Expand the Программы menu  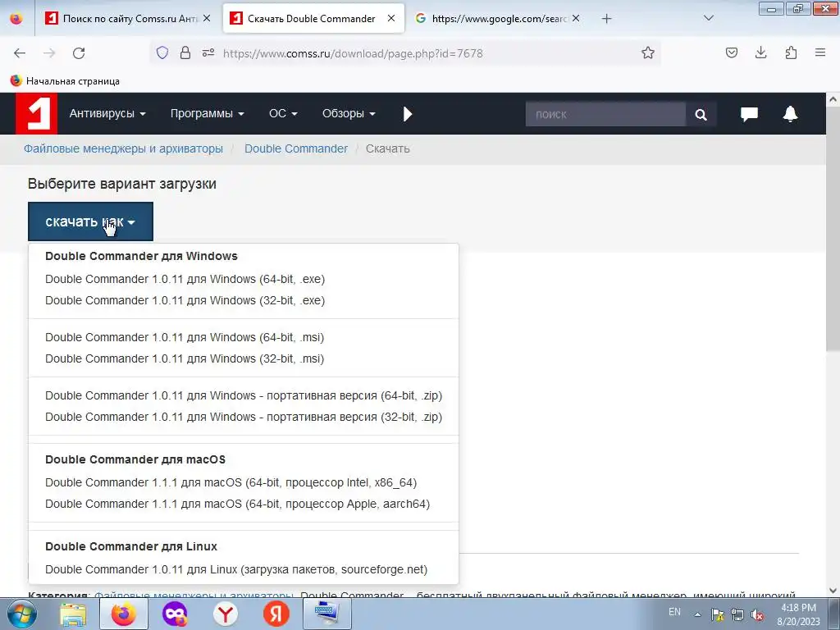point(207,113)
